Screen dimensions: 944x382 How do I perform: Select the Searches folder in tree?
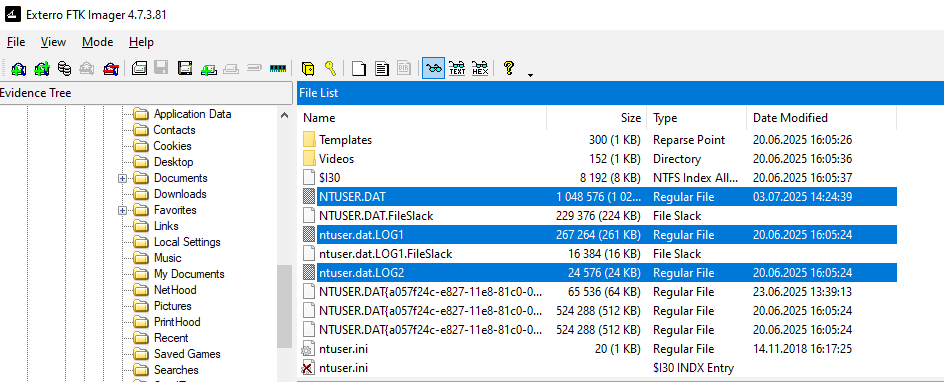click(176, 370)
